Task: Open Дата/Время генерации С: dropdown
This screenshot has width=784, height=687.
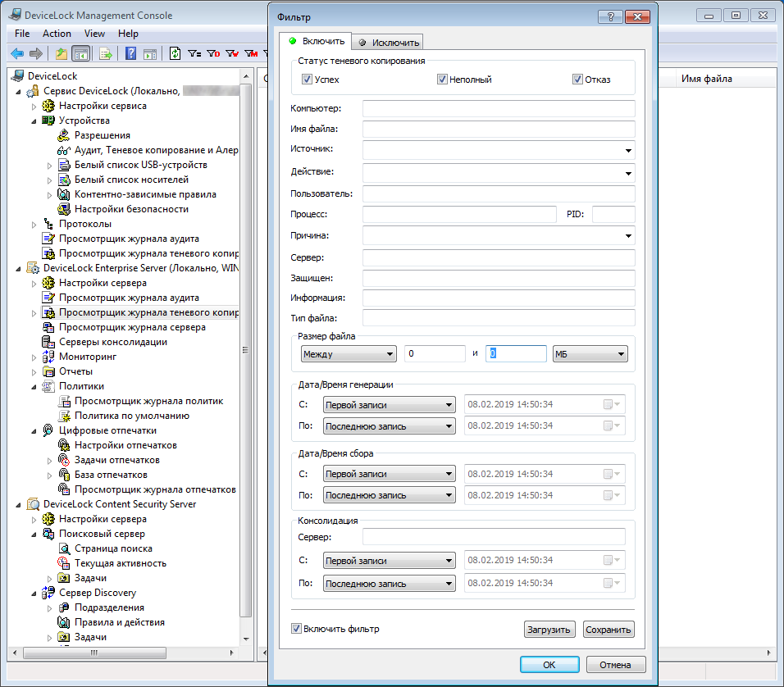Action: tap(389, 404)
